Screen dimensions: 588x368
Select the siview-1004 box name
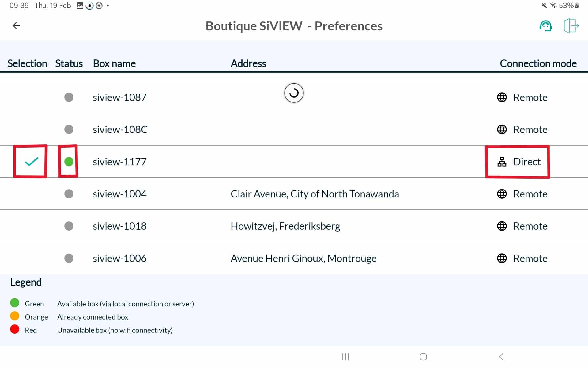(x=119, y=194)
